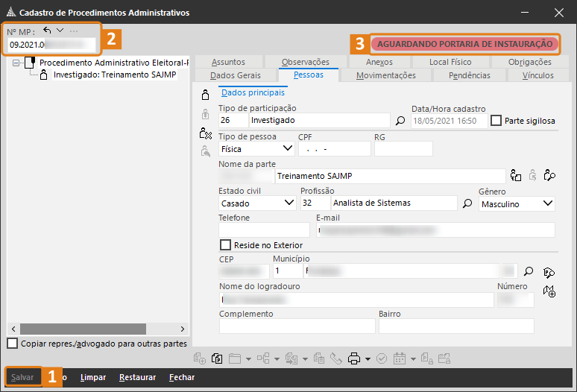Click into the Complemento field
The height and width of the screenshot is (392, 577).
[x=297, y=326]
